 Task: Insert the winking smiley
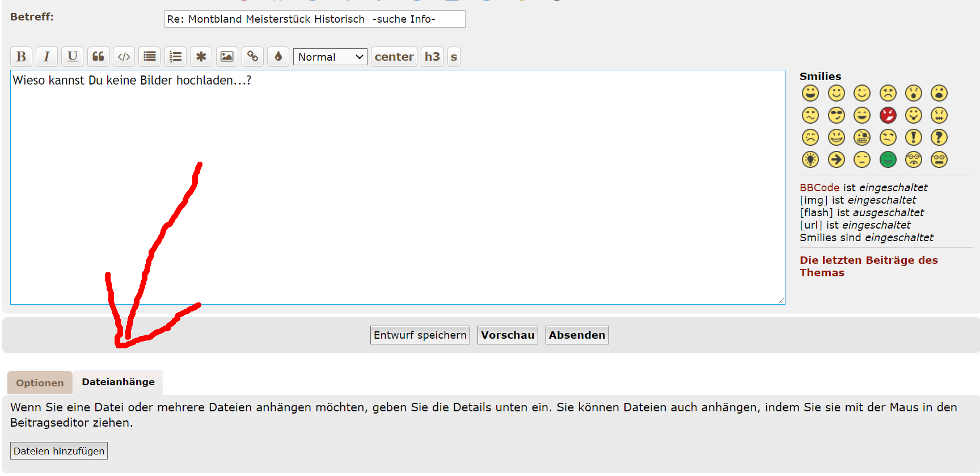point(862,93)
